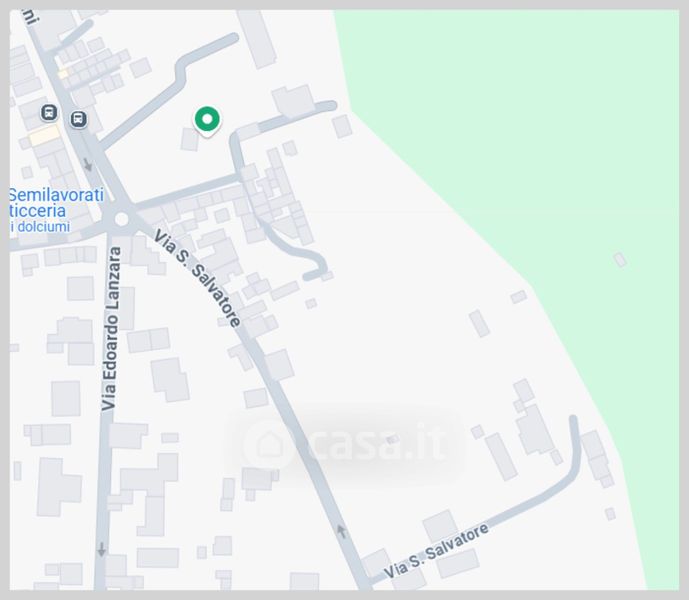Open the Semilavorati pasticceria business label
689x600 pixels.
pos(56,202)
